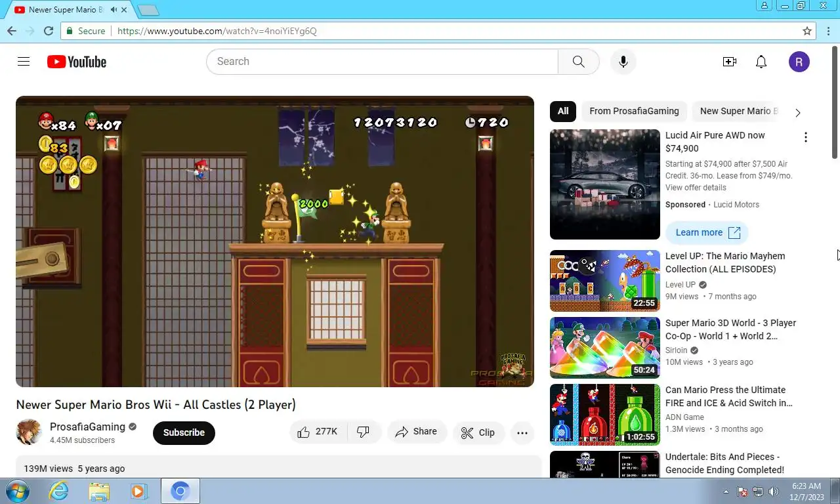Open the network icon in the system tray

[x=758, y=492]
